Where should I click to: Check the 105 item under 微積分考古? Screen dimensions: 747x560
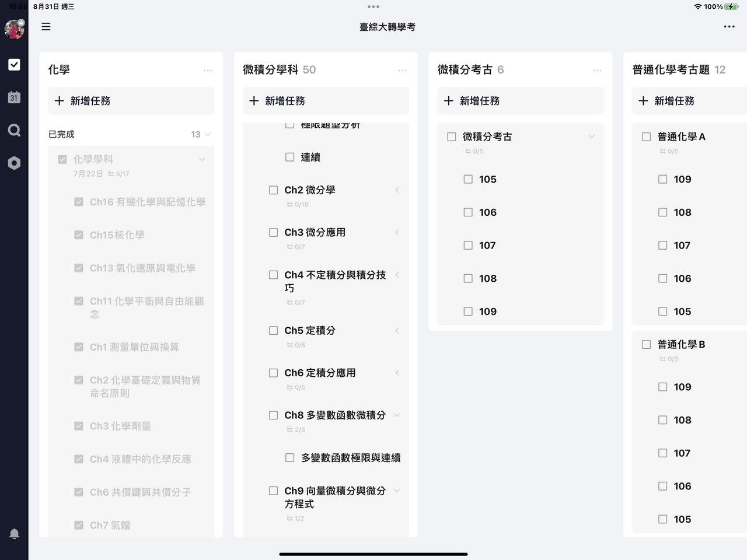pyautogui.click(x=468, y=179)
